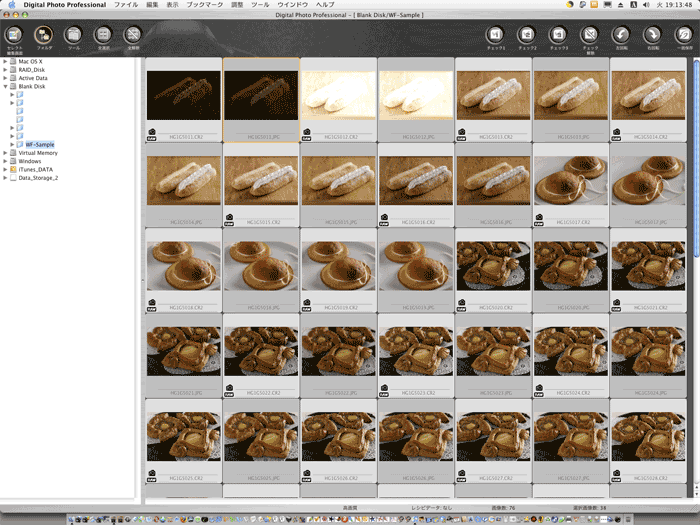This screenshot has height=525, width=700.
Task: Open the ウインドウ menu
Action: click(293, 4)
